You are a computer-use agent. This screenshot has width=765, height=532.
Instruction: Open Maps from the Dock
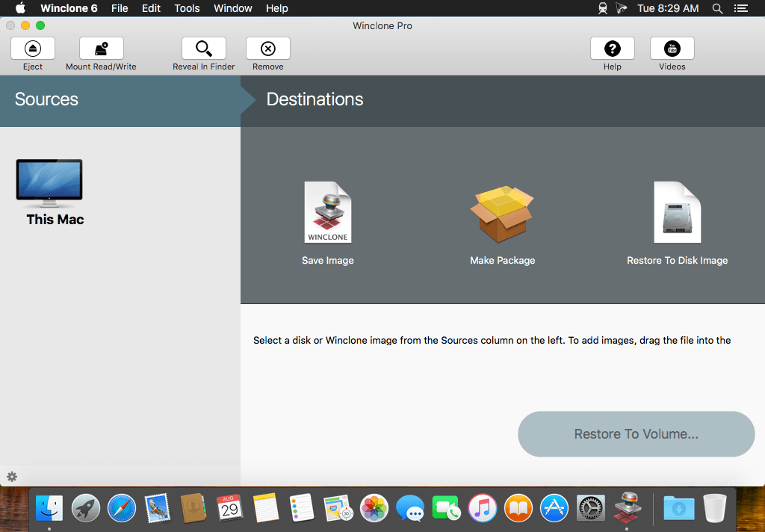338,508
